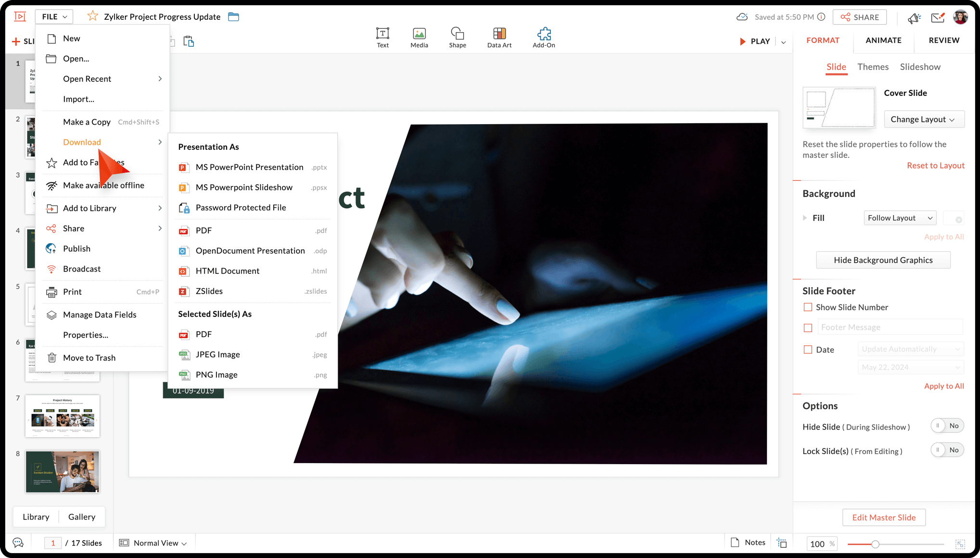Open comments icon in status bar
The width and height of the screenshot is (980, 558).
[x=18, y=543]
